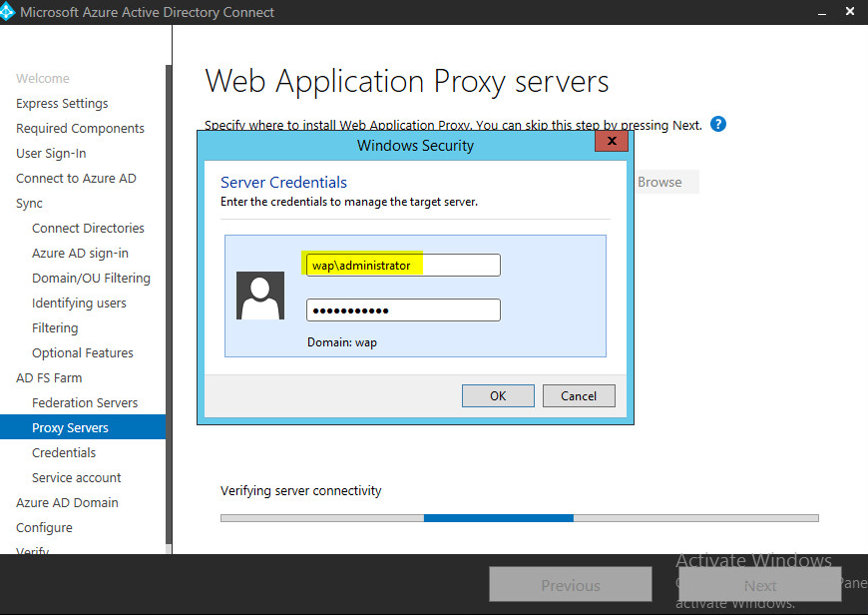Select Connect to Azure AD step
This screenshot has height=615, width=868.
(76, 179)
